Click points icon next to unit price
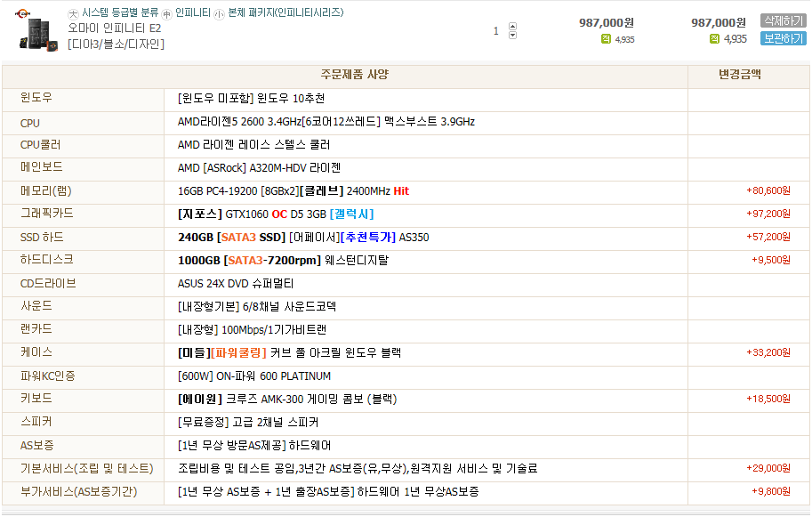 click(606, 39)
